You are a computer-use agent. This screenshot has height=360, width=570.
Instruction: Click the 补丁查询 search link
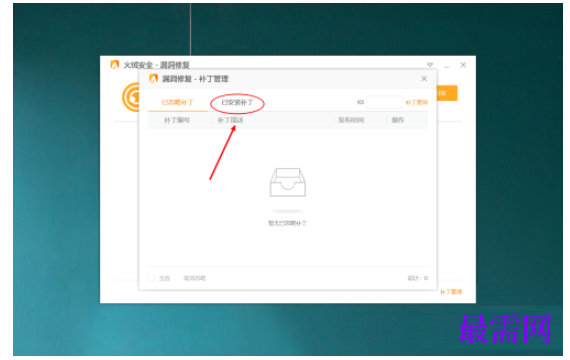417,103
